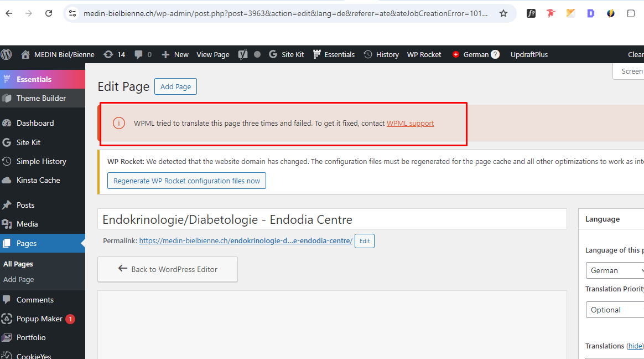Open Posts in the sidebar
644x359 pixels.
pos(42,205)
